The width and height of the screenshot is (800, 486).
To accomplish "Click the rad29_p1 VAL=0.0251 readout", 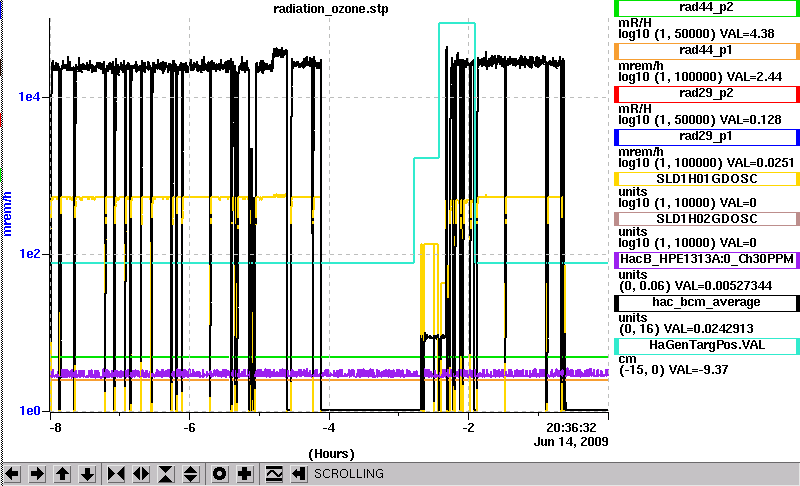I will (760, 163).
